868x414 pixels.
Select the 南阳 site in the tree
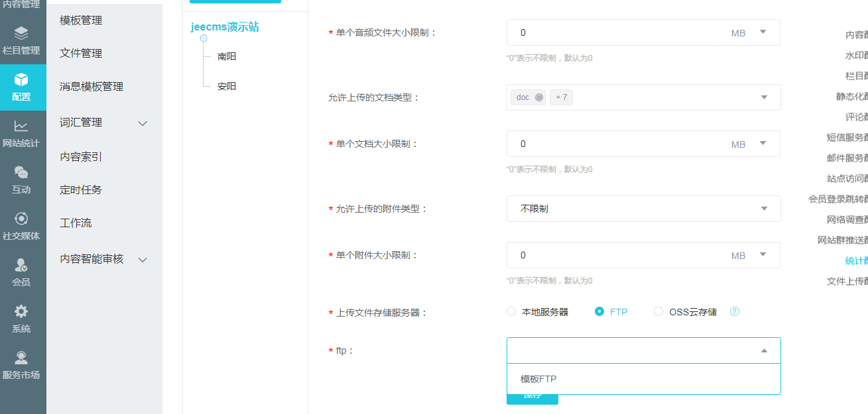pos(227,56)
